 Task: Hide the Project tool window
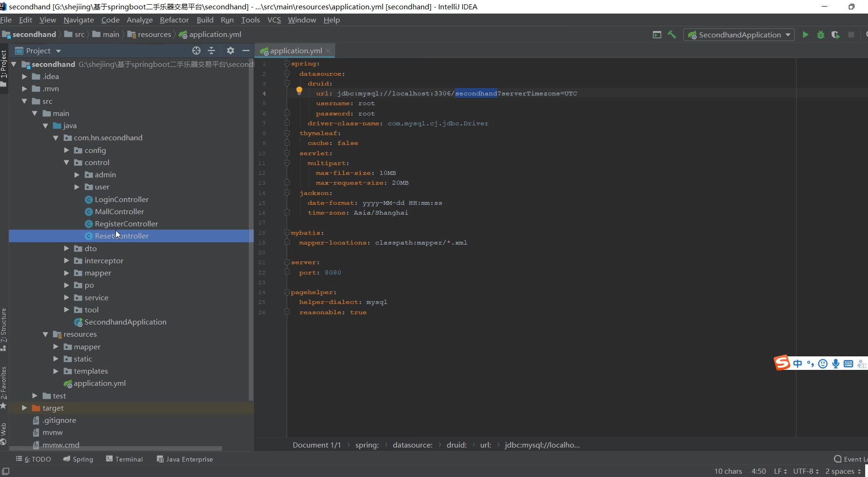pyautogui.click(x=246, y=51)
